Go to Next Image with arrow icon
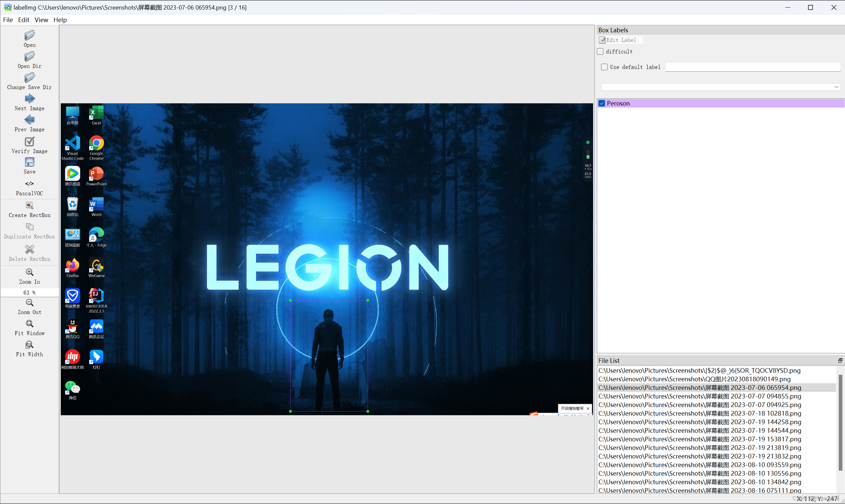This screenshot has width=845, height=504. (30, 99)
